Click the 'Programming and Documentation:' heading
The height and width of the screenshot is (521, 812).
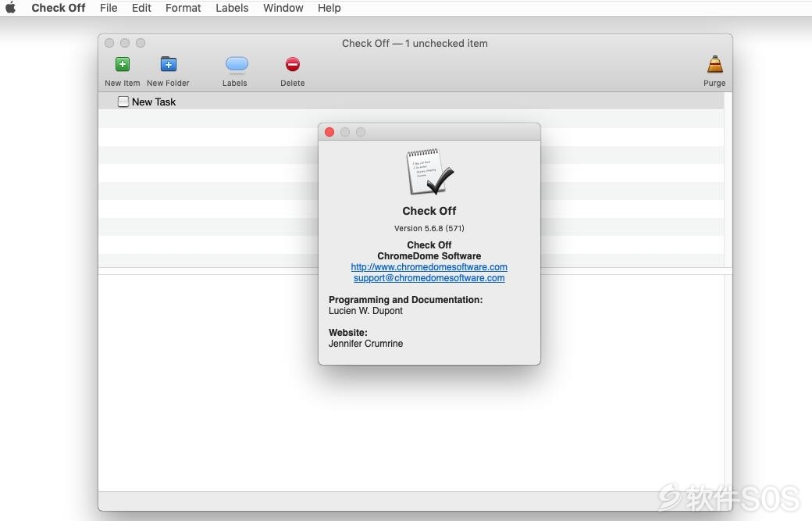tap(405, 300)
